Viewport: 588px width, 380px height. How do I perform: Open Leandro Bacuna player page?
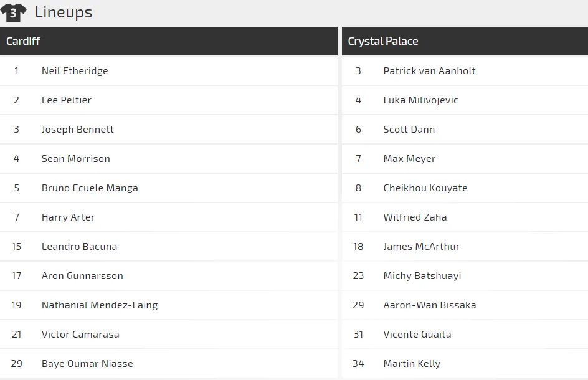79,247
